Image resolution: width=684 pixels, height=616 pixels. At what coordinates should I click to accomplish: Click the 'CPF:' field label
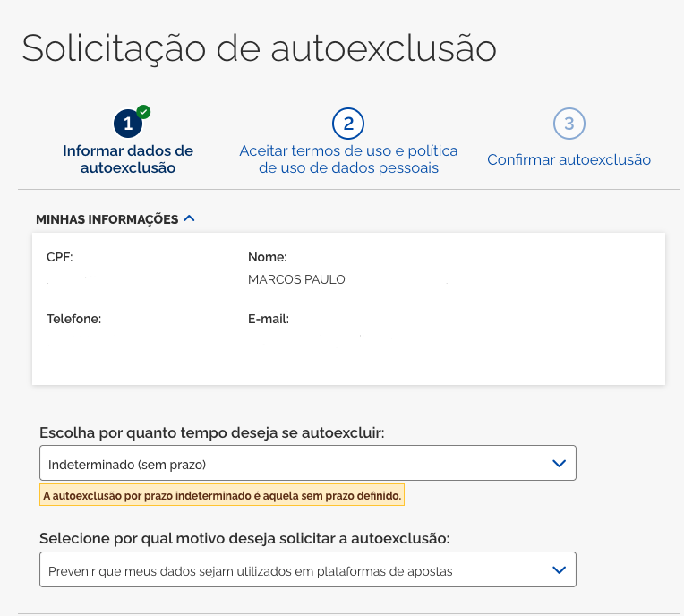60,257
